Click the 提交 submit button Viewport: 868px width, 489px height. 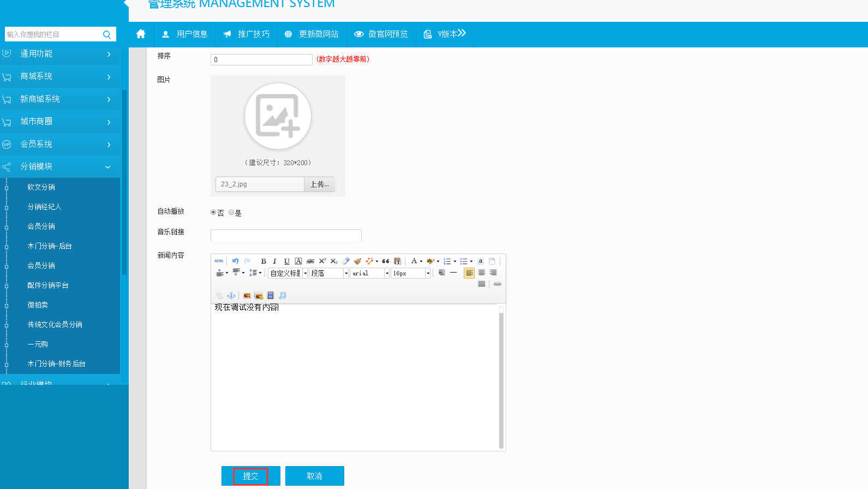tap(250, 476)
